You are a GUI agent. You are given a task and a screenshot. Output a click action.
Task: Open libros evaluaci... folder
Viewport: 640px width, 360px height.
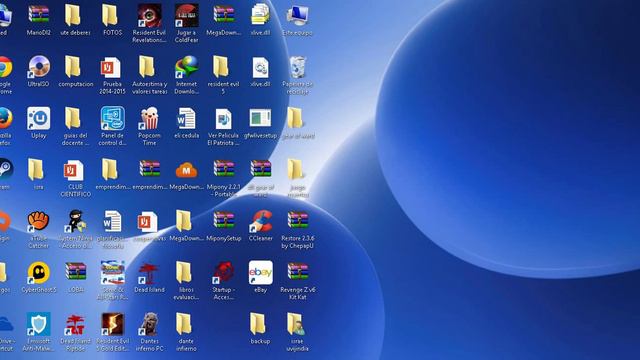[184, 272]
